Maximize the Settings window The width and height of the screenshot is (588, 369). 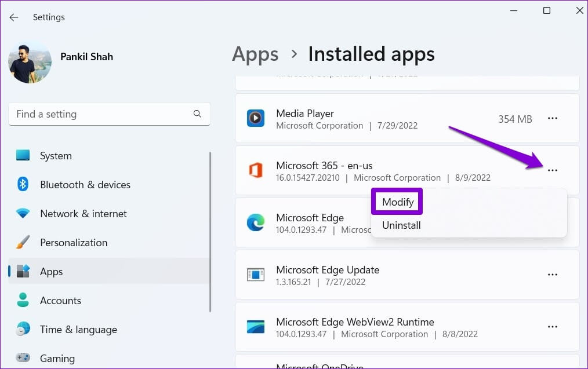[547, 10]
